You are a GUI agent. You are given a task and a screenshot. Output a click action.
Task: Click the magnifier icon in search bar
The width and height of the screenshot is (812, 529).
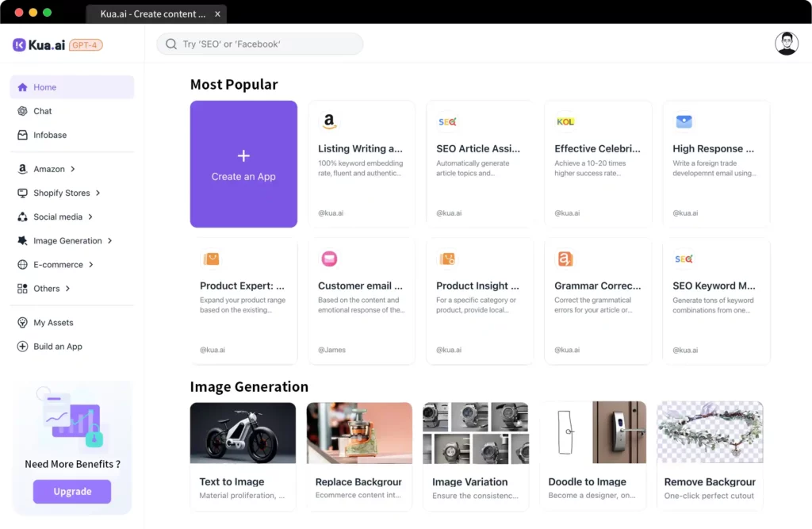pos(171,44)
